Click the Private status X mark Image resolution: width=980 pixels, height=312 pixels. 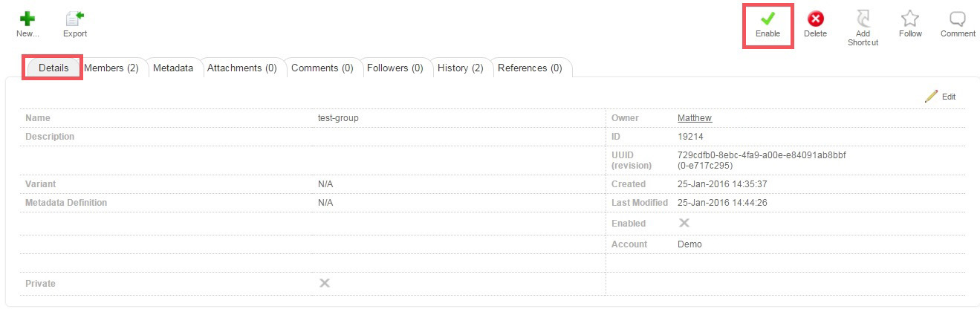point(325,283)
